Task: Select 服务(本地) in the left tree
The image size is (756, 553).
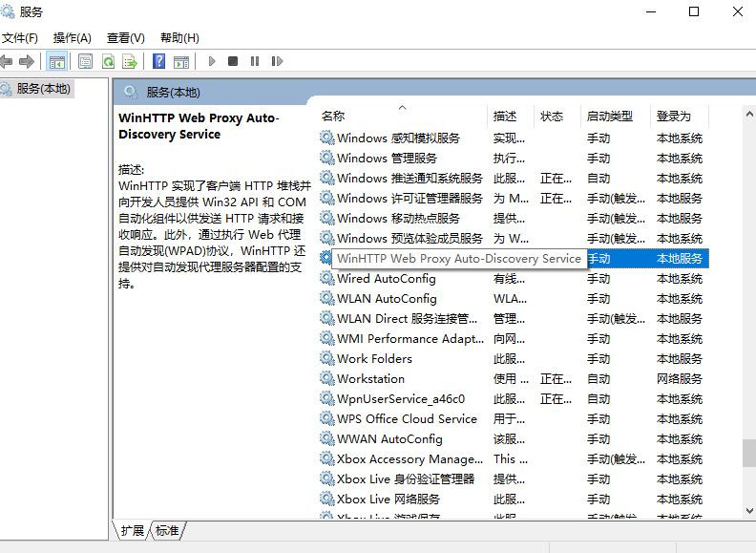Action: 43,88
